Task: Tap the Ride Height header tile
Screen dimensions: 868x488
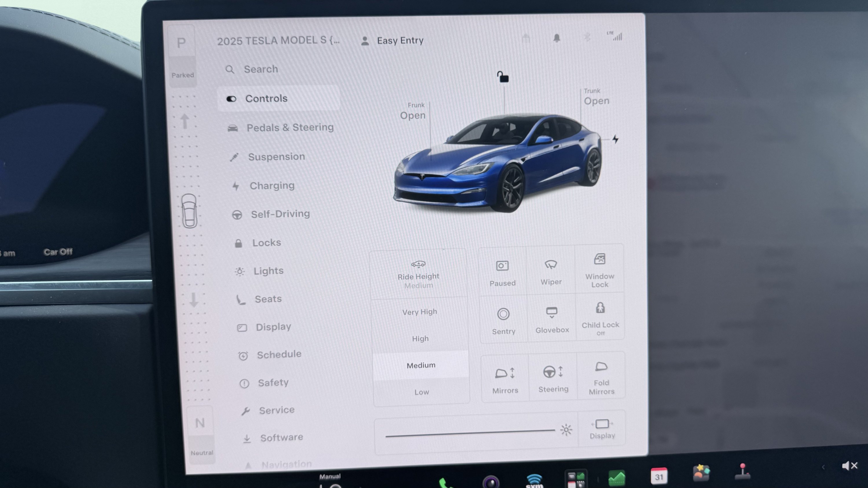Action: [418, 275]
